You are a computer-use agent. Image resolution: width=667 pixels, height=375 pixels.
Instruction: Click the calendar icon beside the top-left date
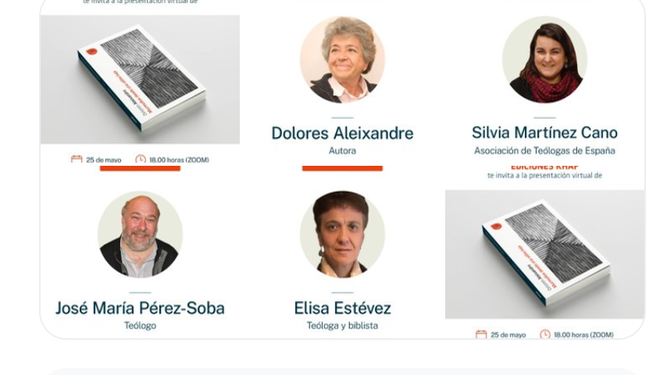pos(77,159)
